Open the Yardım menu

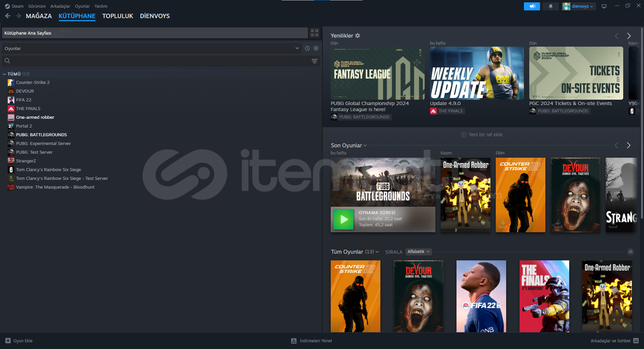click(101, 6)
